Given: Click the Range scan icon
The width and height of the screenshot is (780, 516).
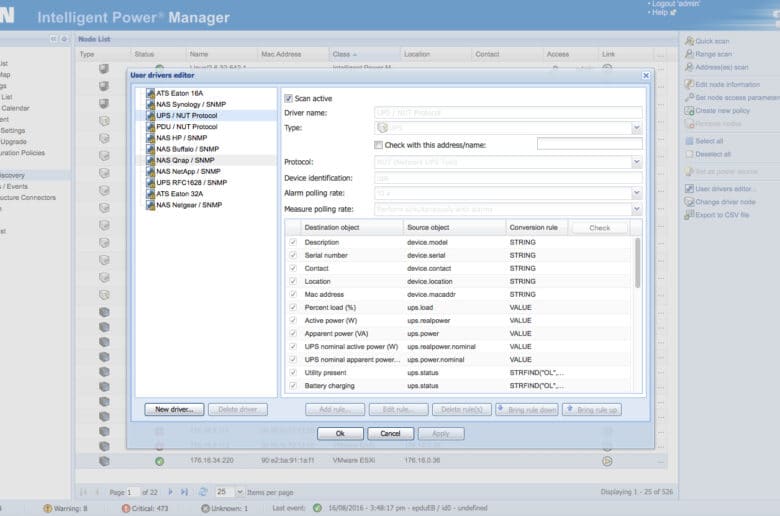Looking at the screenshot, I should (x=689, y=54).
